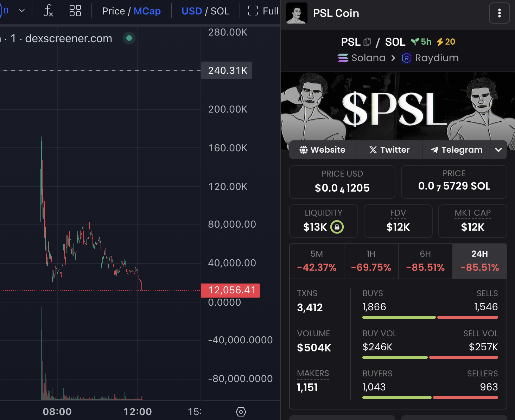
Task: Click the FDV label
Action: tap(398, 213)
